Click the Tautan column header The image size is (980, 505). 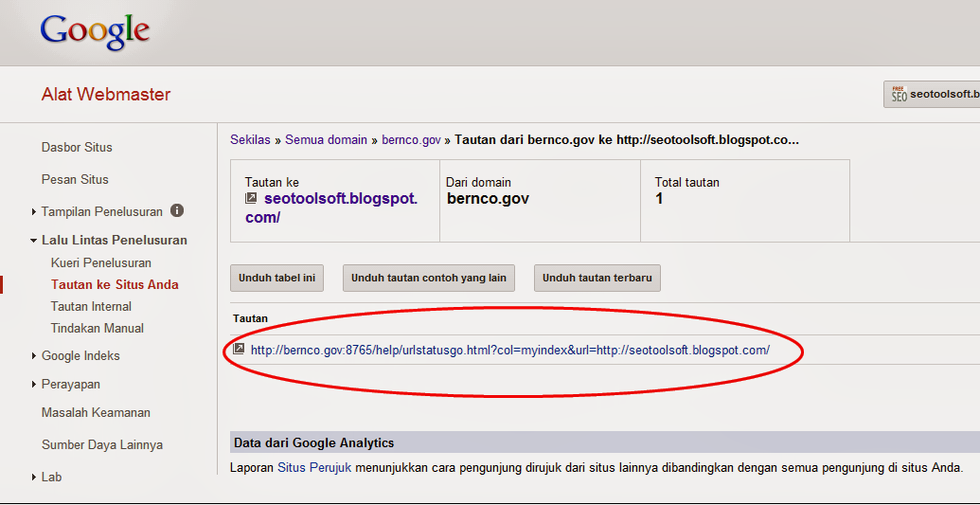coord(250,318)
